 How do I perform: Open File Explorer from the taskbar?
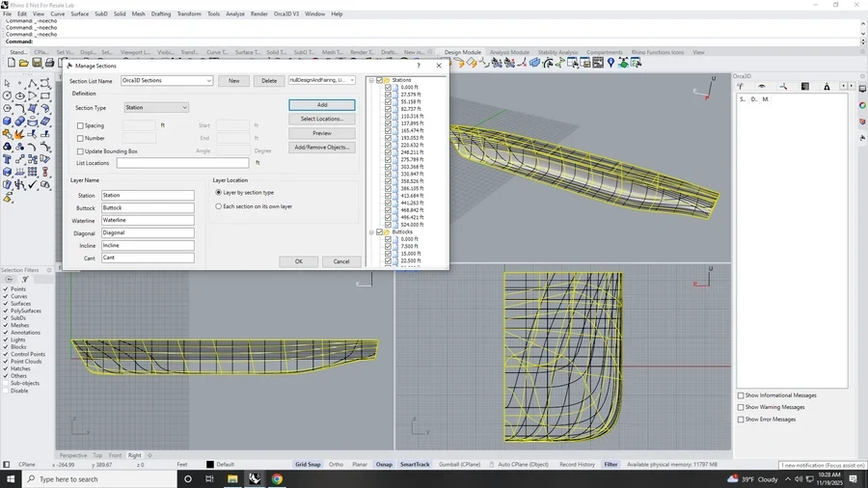(232, 479)
